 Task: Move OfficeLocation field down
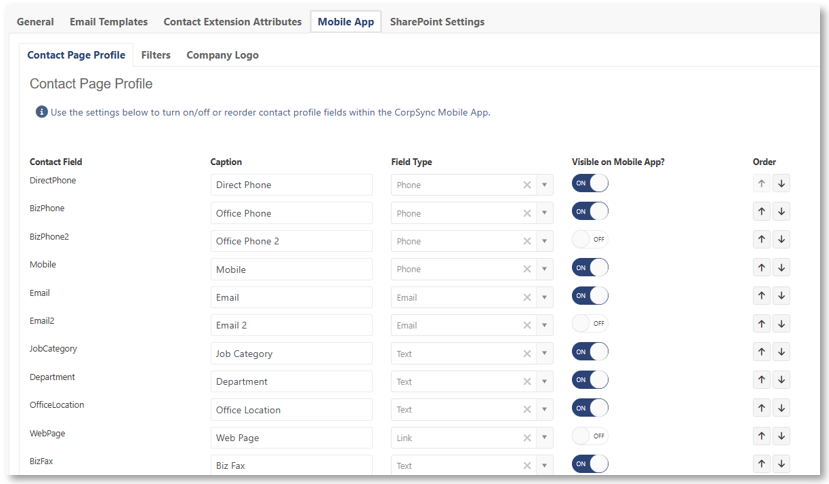click(781, 408)
